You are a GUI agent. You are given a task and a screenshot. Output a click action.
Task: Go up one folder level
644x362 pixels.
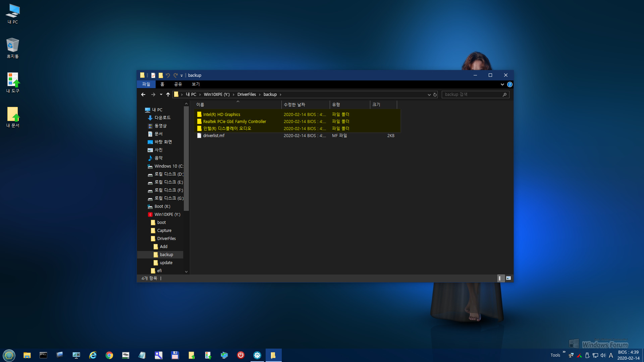tap(168, 95)
